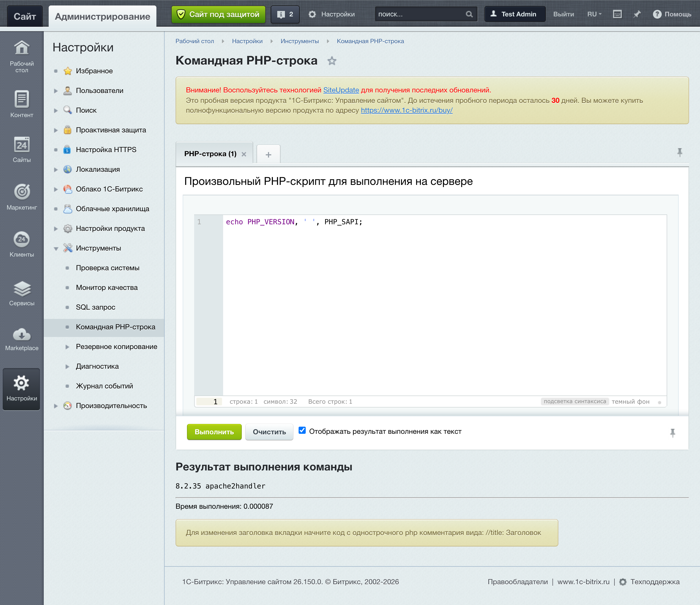Collapse the Инструменты tree section
Viewport: 700px width, 605px height.
pyautogui.click(x=56, y=248)
